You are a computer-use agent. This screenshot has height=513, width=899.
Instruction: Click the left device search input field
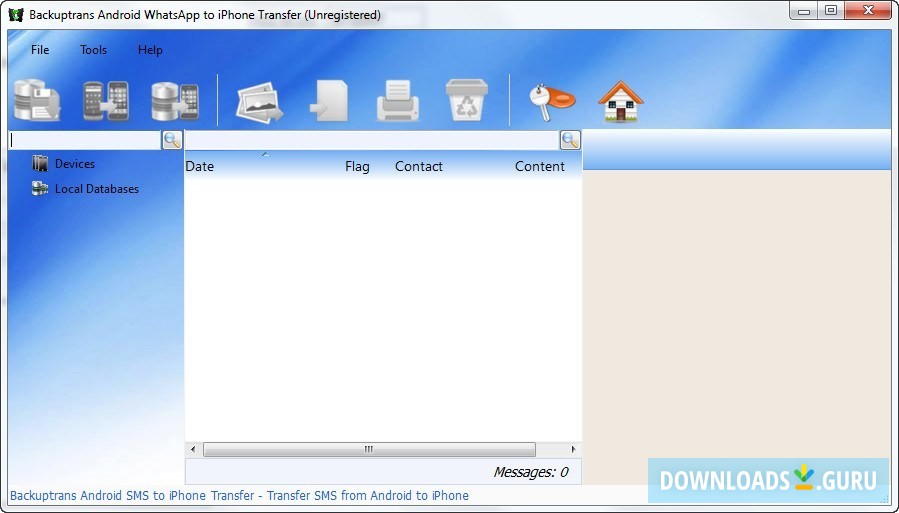click(85, 140)
